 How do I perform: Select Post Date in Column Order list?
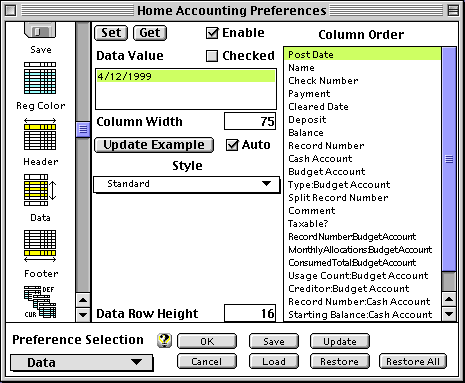363,54
